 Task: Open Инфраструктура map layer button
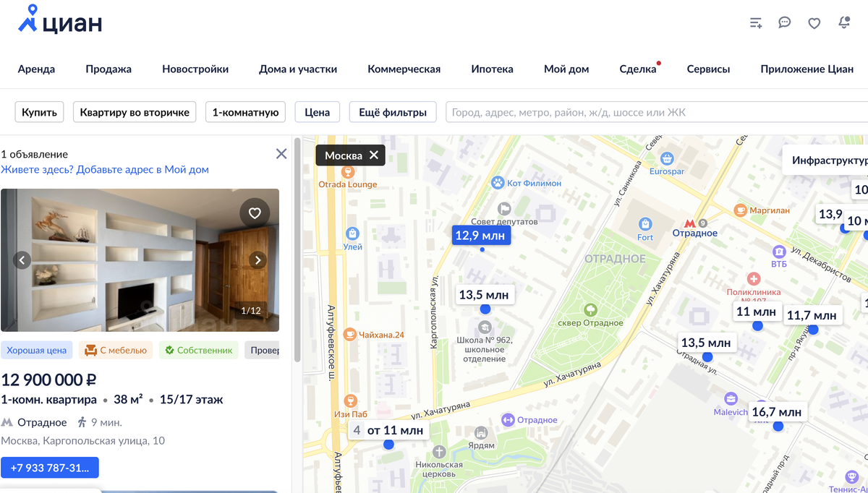tap(826, 160)
